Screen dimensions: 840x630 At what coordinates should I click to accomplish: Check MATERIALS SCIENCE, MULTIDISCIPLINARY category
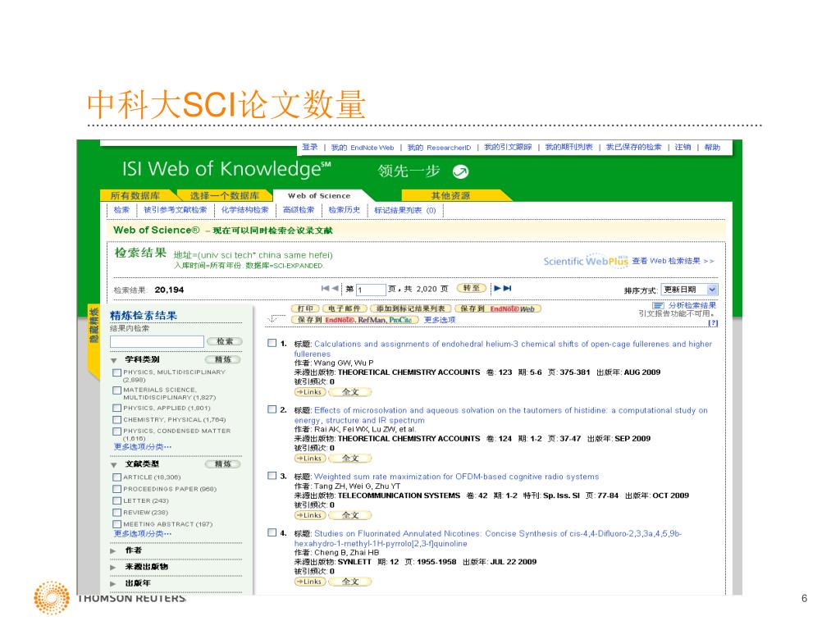coord(116,390)
